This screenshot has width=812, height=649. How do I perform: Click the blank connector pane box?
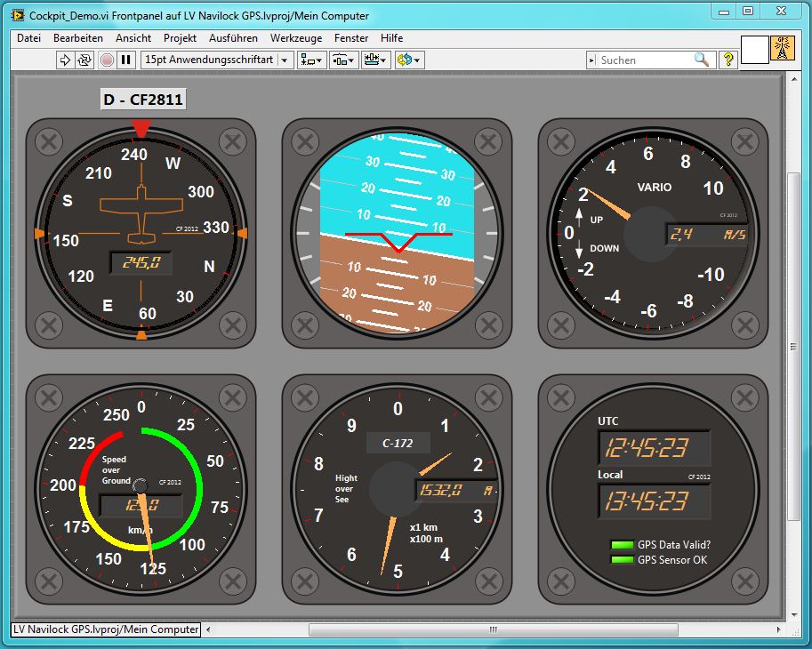[754, 49]
